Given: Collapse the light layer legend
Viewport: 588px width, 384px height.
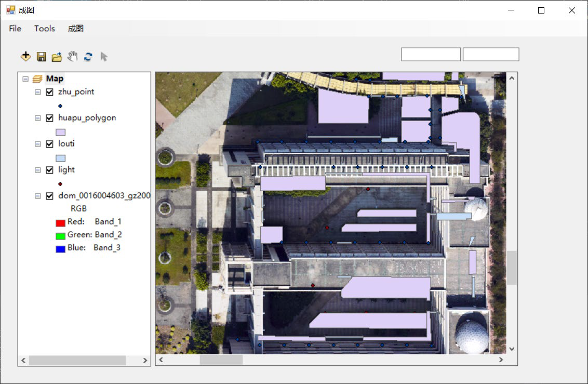Looking at the screenshot, I should 37,170.
